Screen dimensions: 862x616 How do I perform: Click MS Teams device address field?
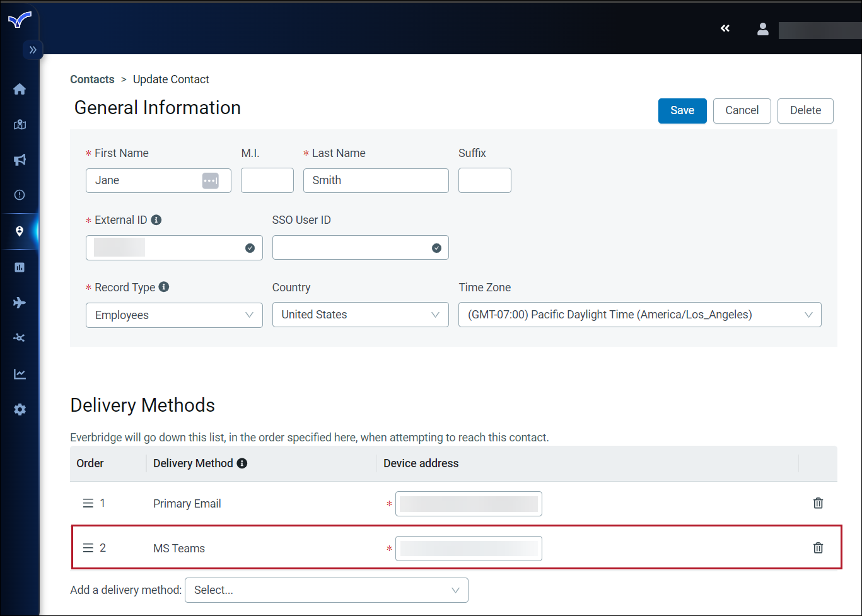click(x=469, y=549)
